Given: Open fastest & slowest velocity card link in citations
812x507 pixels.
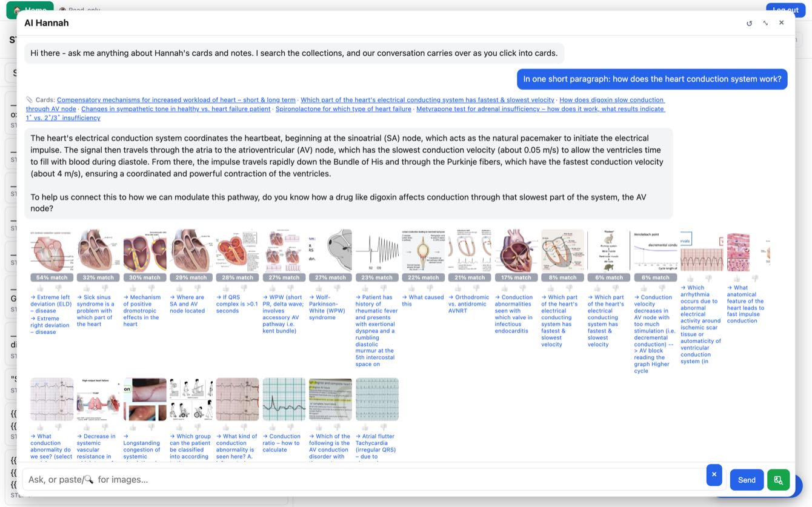Looking at the screenshot, I should click(427, 100).
